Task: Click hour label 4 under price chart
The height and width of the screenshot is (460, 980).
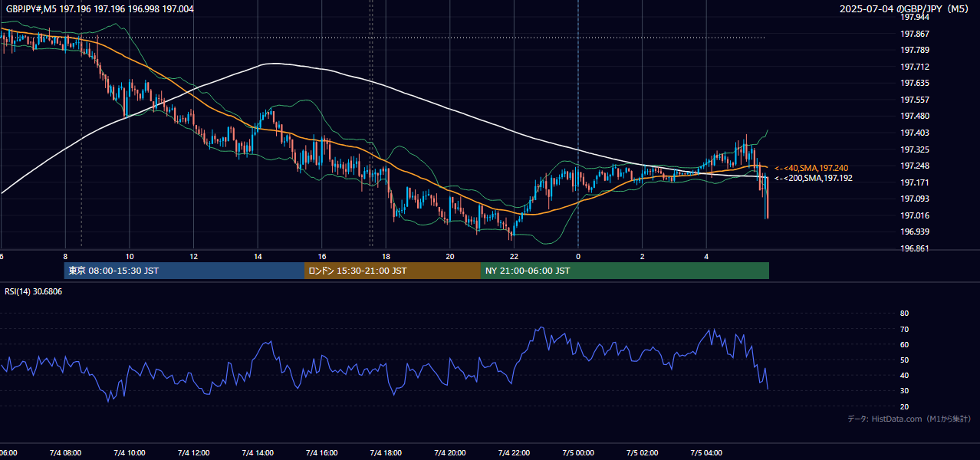Action: click(x=706, y=256)
